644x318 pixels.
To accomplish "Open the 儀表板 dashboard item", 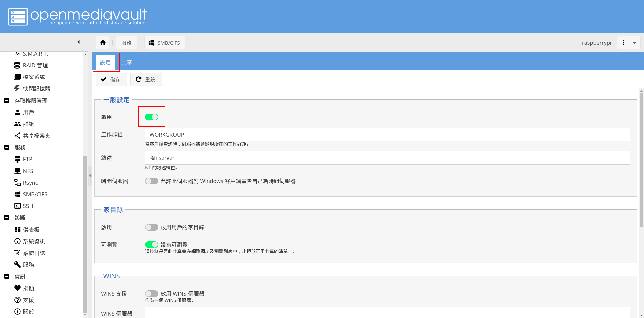I will click(31, 230).
